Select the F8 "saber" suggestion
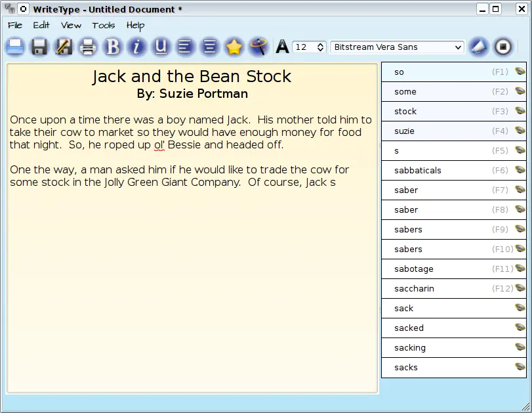This screenshot has width=532, height=413. pos(454,210)
